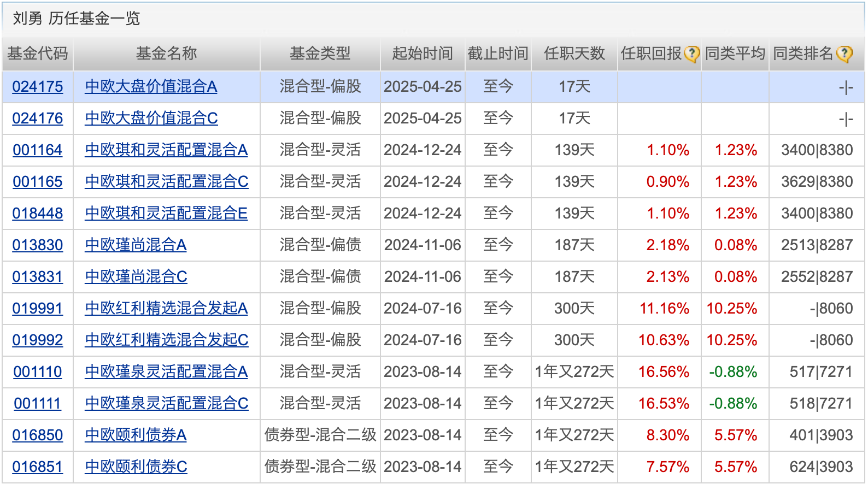Viewport: 868px width, 484px height.
Task: Open 中欧瑾泉灵活配置混合C fund link
Action: click(167, 403)
